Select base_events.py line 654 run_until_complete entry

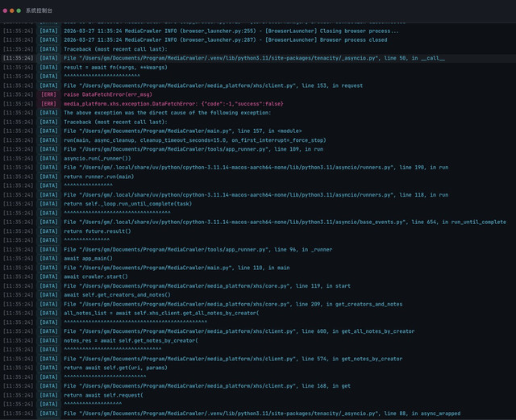[285, 222]
